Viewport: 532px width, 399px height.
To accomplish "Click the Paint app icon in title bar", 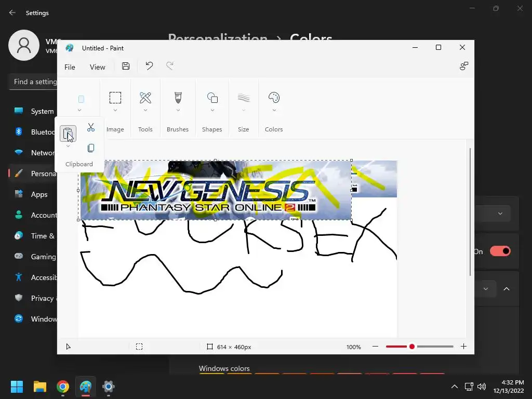I will pos(70,48).
